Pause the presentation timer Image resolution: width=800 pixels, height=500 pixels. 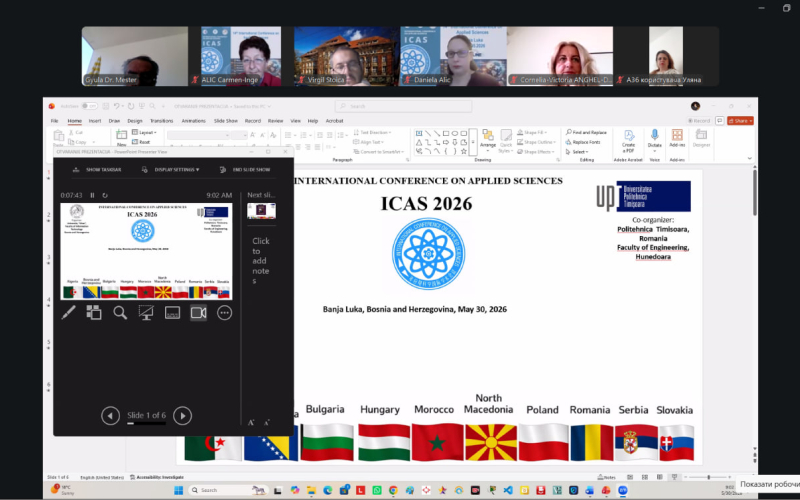coord(92,195)
